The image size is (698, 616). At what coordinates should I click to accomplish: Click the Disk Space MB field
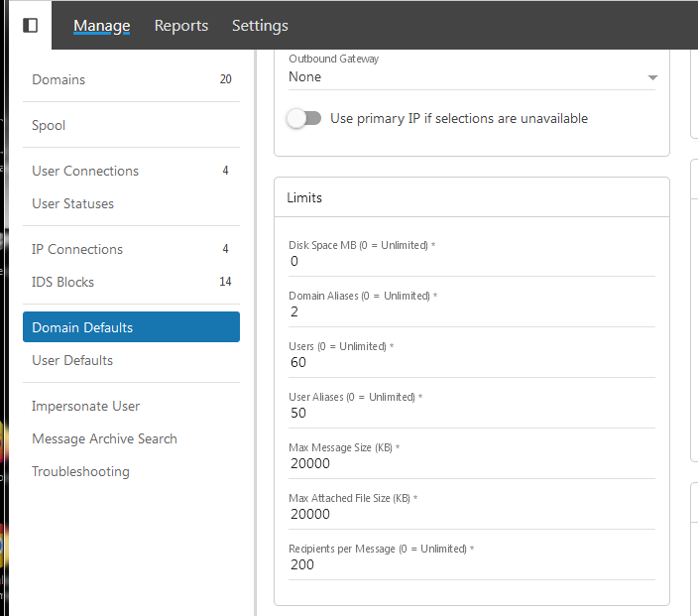(x=471, y=262)
